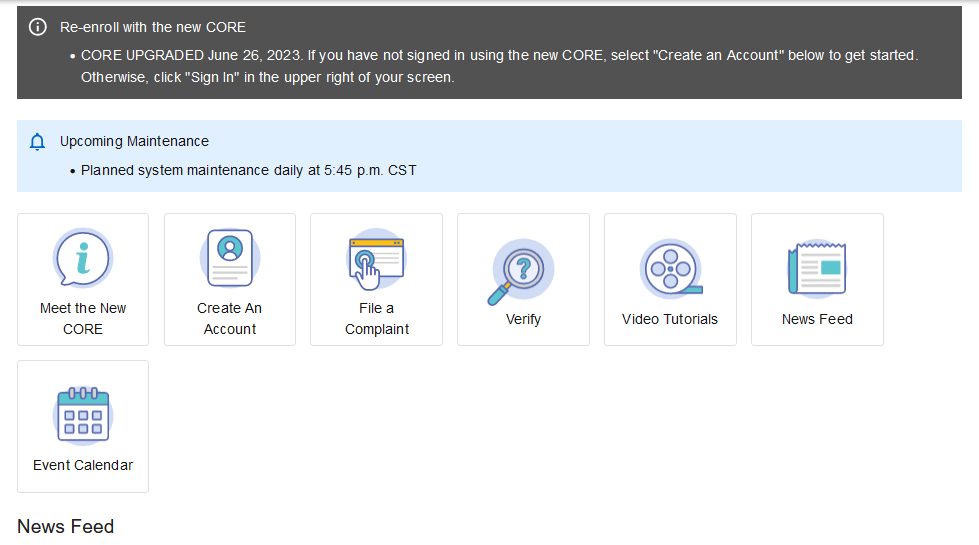Click the File a Complaint pointer icon

pyautogui.click(x=376, y=260)
